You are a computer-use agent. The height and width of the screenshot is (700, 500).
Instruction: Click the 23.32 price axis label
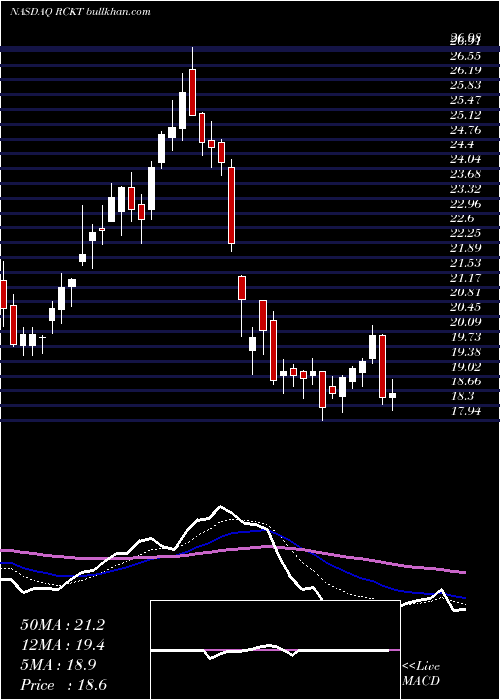[468, 189]
